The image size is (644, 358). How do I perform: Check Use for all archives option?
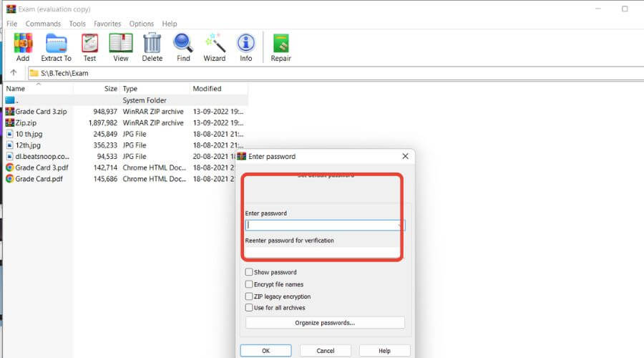[249, 308]
